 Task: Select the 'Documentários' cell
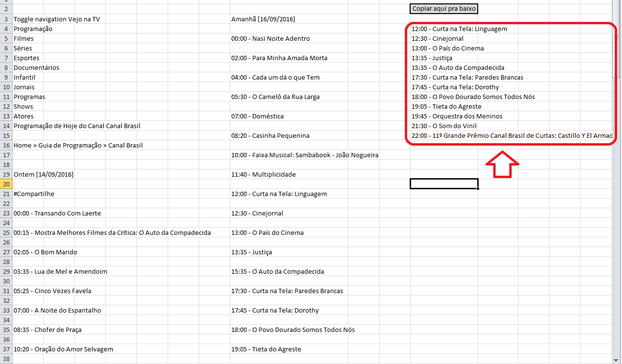pos(36,67)
